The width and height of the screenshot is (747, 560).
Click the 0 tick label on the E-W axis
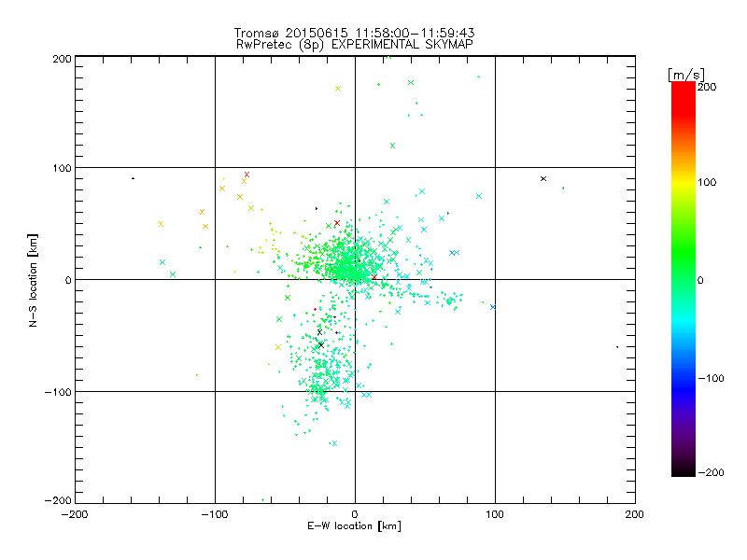(355, 514)
